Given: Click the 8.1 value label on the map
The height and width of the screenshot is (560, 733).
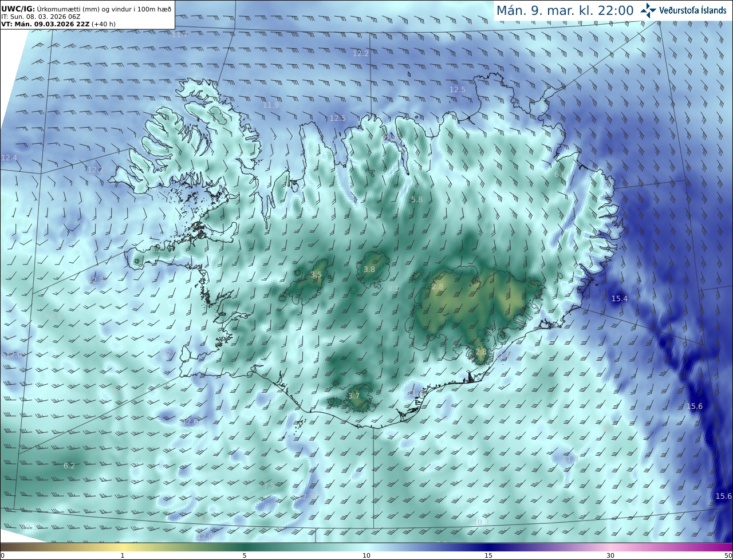Looking at the screenshot, I should point(393,288).
